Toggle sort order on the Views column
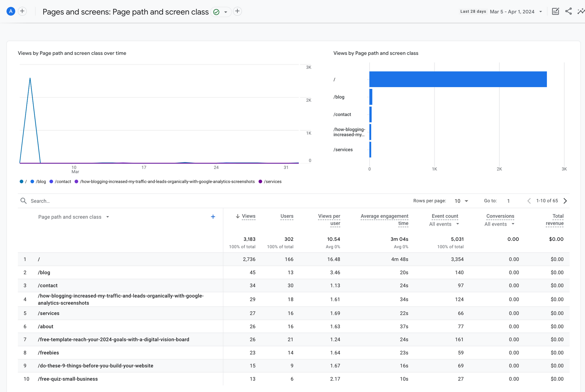This screenshot has height=392, width=585. tap(246, 216)
